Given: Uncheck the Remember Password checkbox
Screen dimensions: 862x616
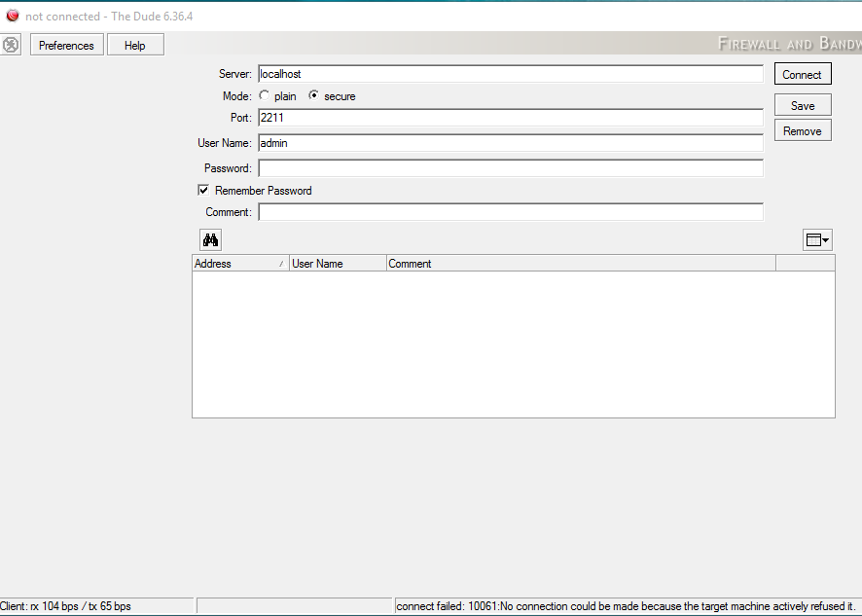Looking at the screenshot, I should (x=203, y=190).
